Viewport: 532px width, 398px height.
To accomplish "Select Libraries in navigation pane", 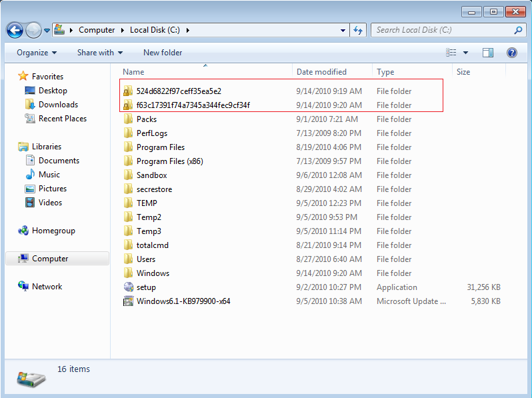I will 47,147.
